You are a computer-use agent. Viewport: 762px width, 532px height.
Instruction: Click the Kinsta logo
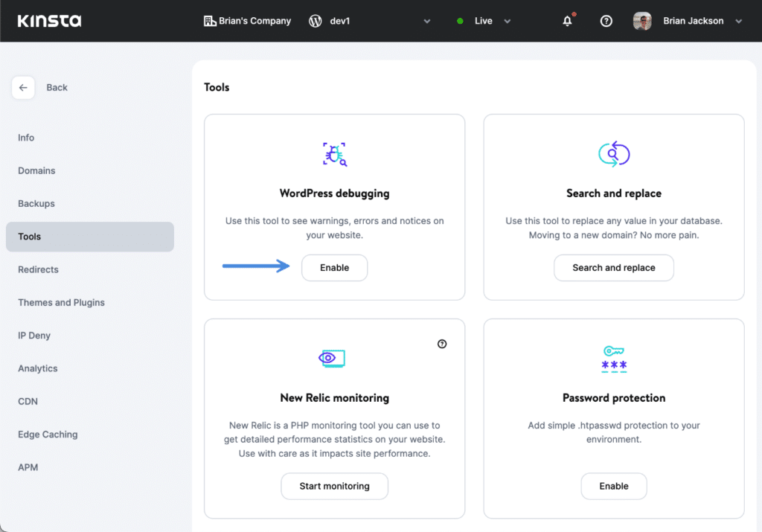coord(50,21)
